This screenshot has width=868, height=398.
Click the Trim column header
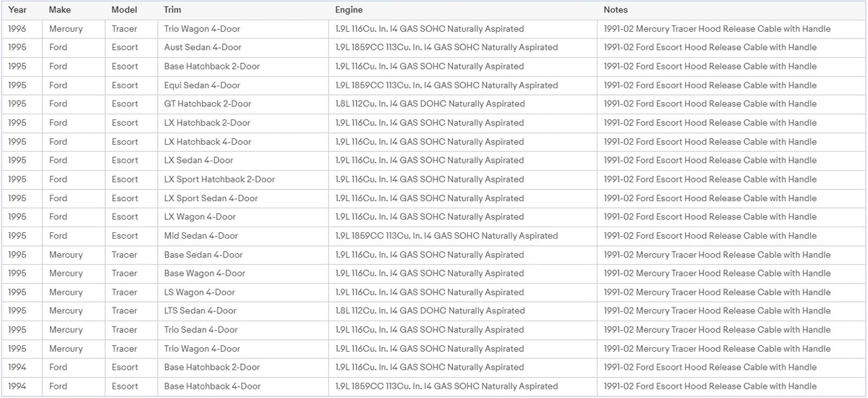point(243,10)
